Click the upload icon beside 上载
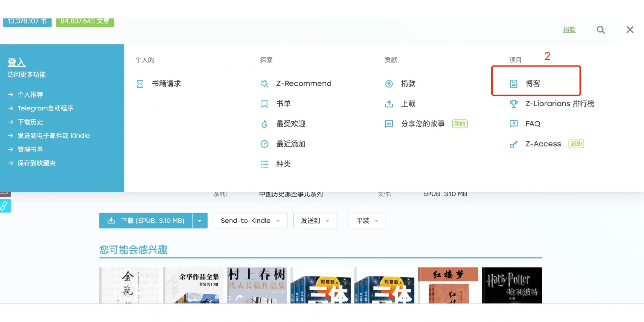The width and height of the screenshot is (644, 322). point(389,104)
